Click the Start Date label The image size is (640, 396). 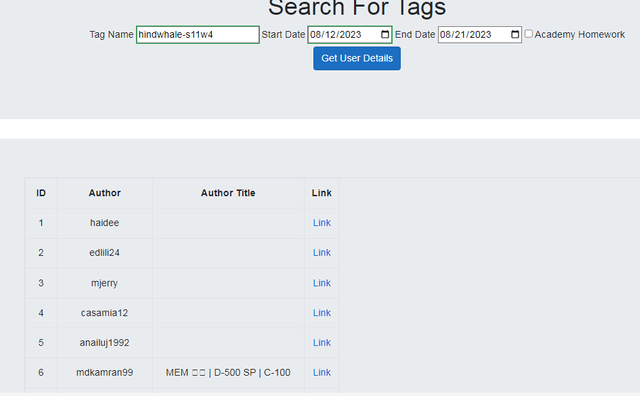point(283,35)
